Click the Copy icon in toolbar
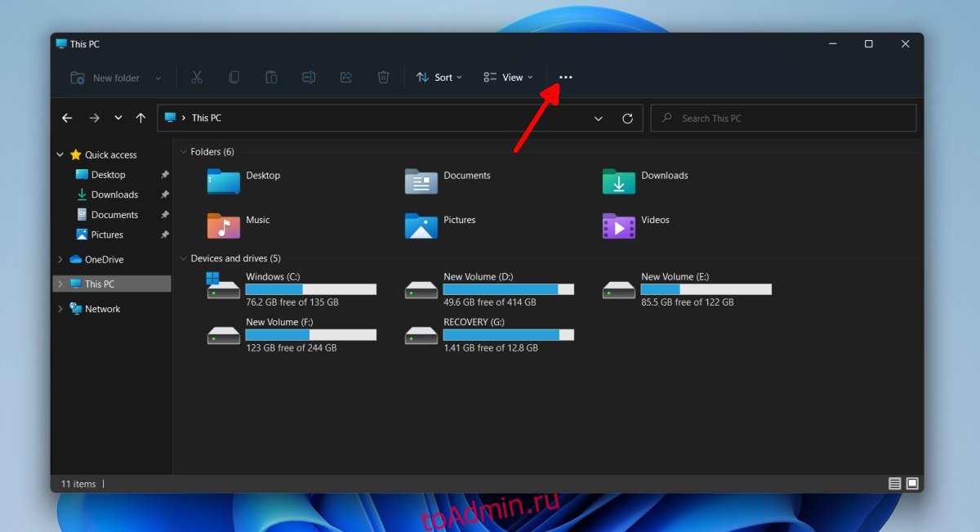This screenshot has width=980, height=532. coord(234,78)
